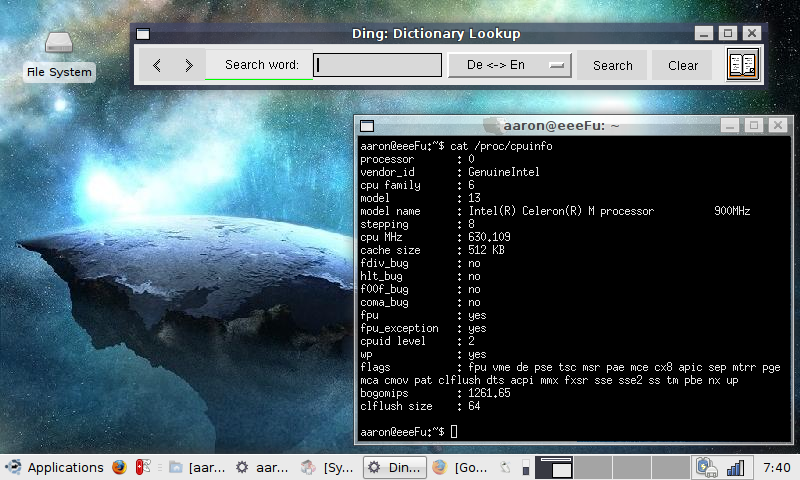Minimize the aaron@eeeFu terminal window
Screen dimensions: 800x480
click(x=730, y=125)
